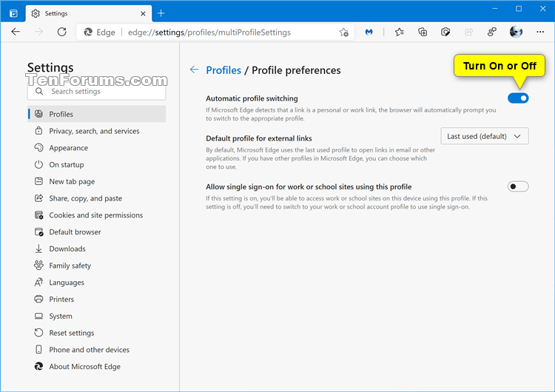Click the Profiles breadcrumb link
This screenshot has width=555, height=392.
(223, 70)
